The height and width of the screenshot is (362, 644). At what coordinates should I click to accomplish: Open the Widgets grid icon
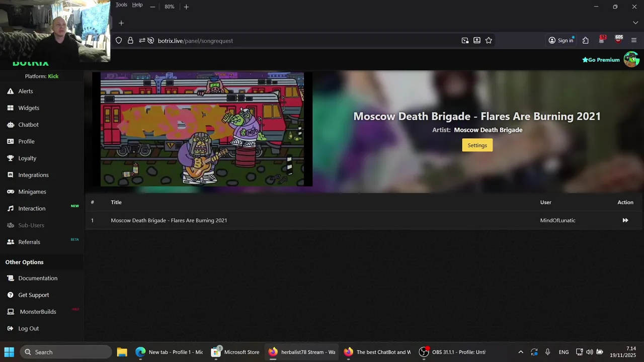[x=10, y=108]
